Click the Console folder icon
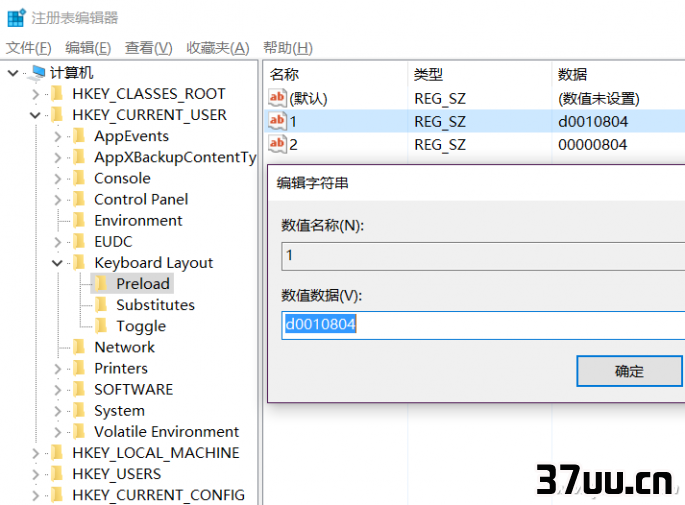Viewport: 685px width, 505px height. click(79, 178)
